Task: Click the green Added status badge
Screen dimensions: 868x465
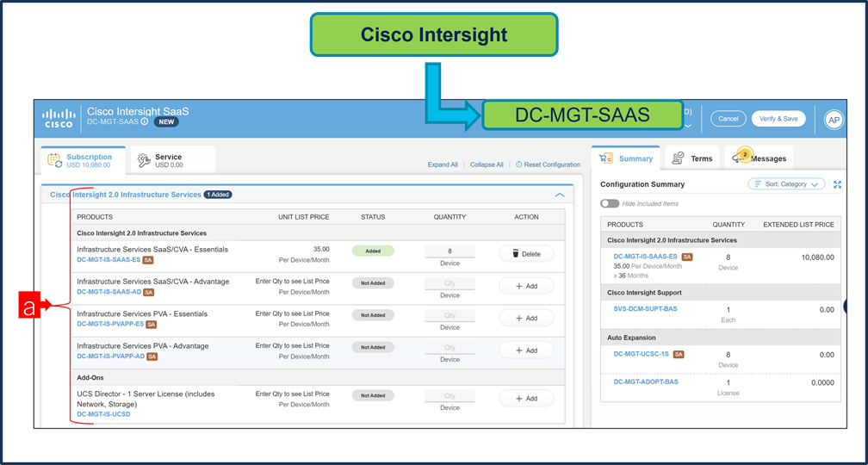Action: [373, 251]
